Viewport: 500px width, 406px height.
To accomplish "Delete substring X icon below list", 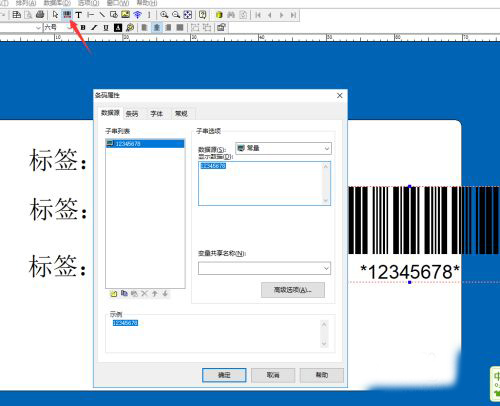I will 144,294.
